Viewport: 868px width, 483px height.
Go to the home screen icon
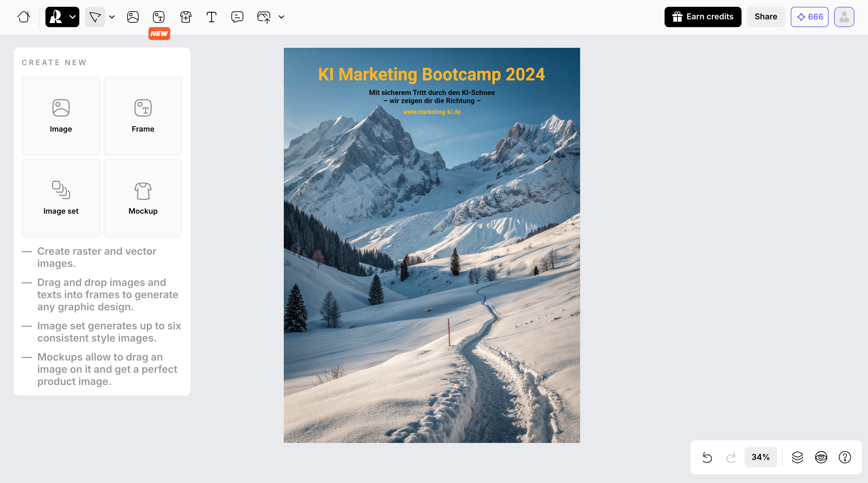(24, 17)
